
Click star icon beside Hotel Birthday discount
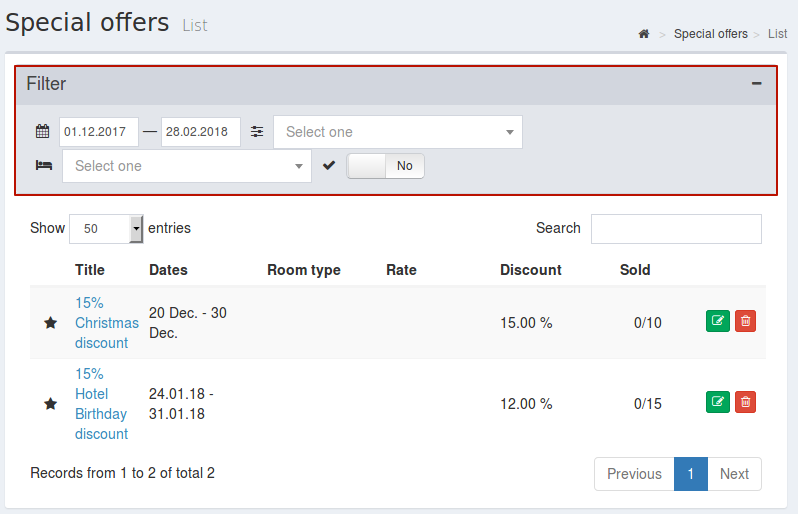point(50,404)
